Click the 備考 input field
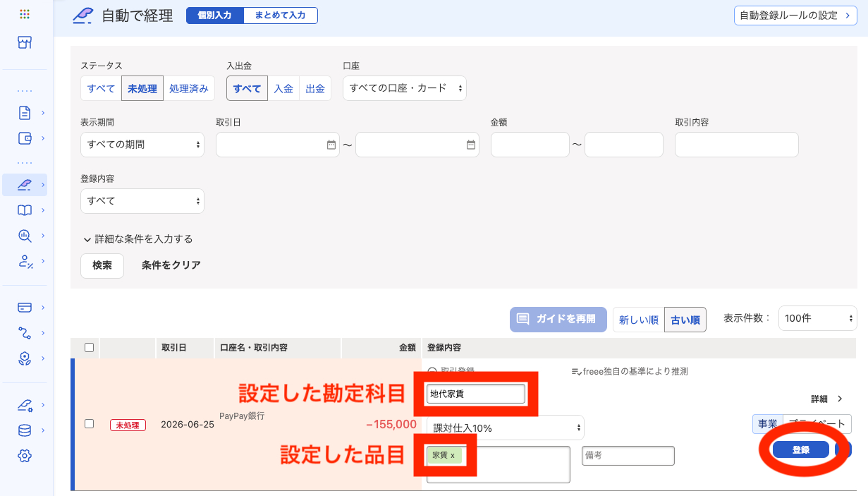Screen dimensions: 868x496 pos(628,456)
